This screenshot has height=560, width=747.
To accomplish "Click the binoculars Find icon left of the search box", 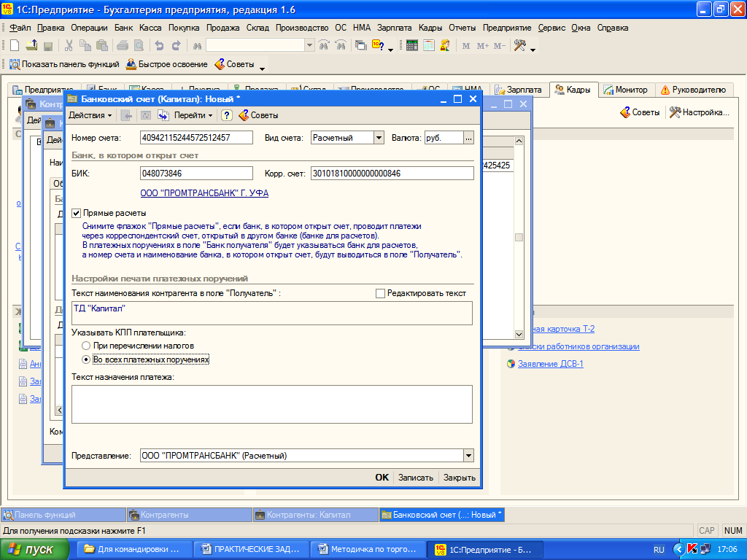I will [197, 46].
